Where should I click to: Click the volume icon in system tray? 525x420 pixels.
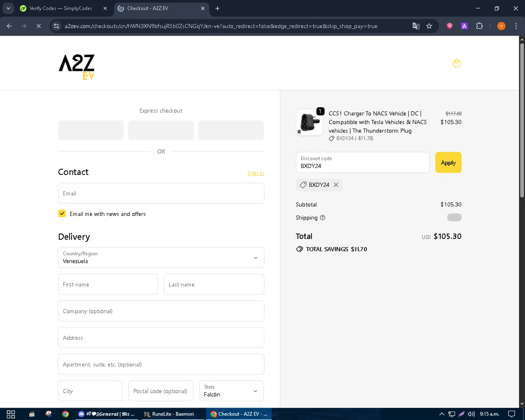[471, 414]
